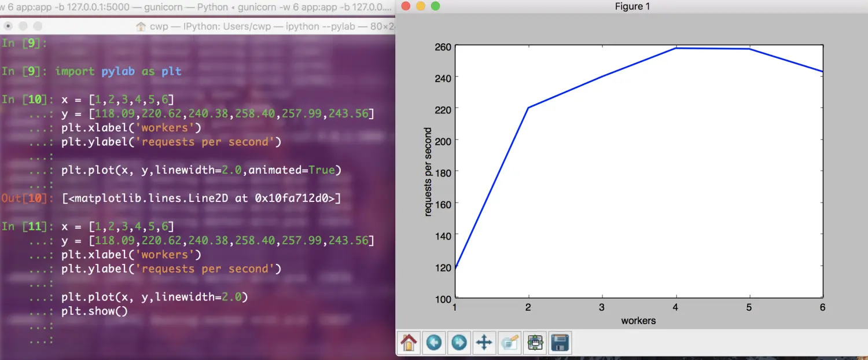Click y-axis tick label 200
The image size is (868, 360).
444,140
